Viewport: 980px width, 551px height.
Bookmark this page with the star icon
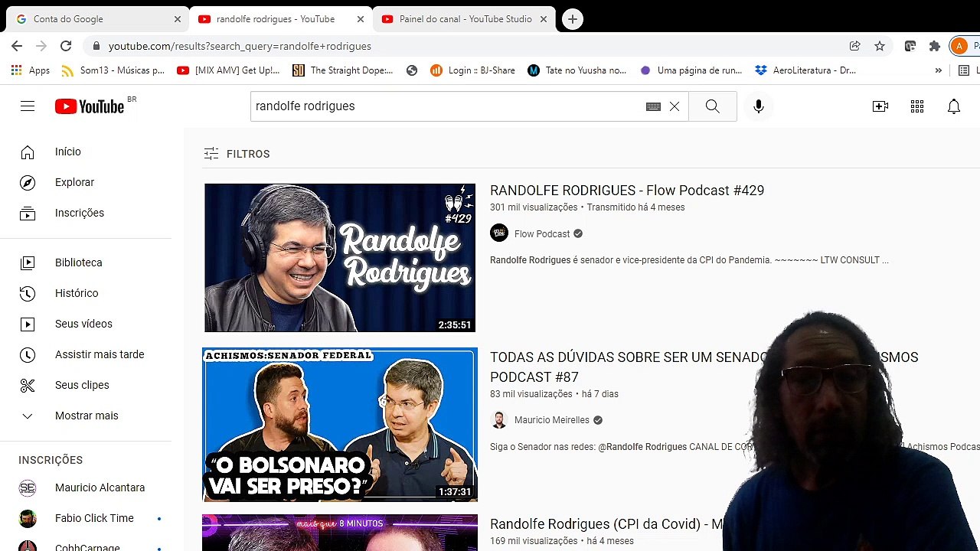(880, 46)
